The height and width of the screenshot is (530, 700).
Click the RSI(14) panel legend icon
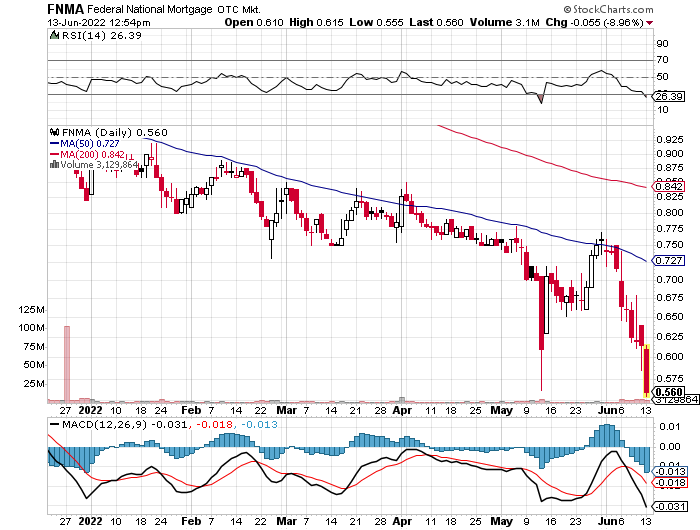click(x=54, y=35)
